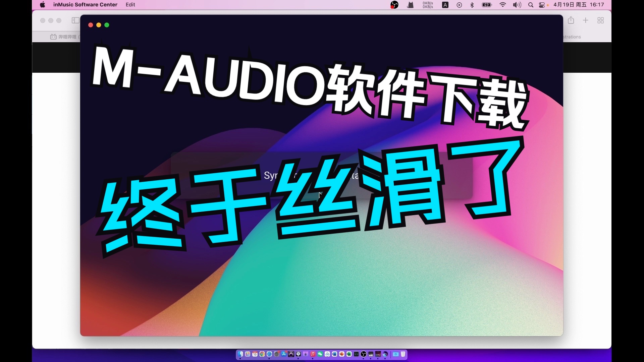The height and width of the screenshot is (362, 644).
Task: Open the volume control in menu bar
Action: [517, 5]
